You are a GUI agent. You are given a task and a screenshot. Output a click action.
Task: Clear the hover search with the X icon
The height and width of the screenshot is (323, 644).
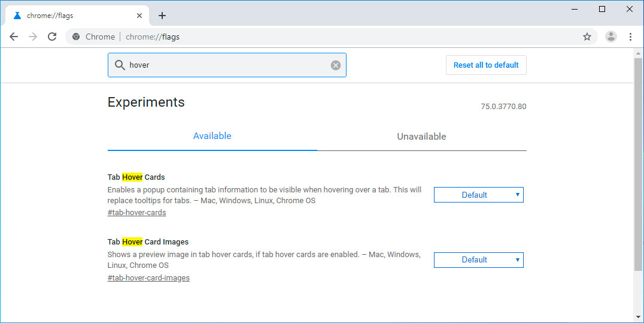[336, 65]
